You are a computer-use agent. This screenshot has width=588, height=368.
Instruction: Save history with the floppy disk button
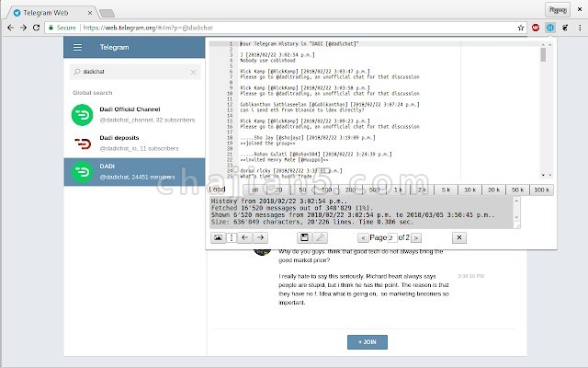(x=304, y=237)
